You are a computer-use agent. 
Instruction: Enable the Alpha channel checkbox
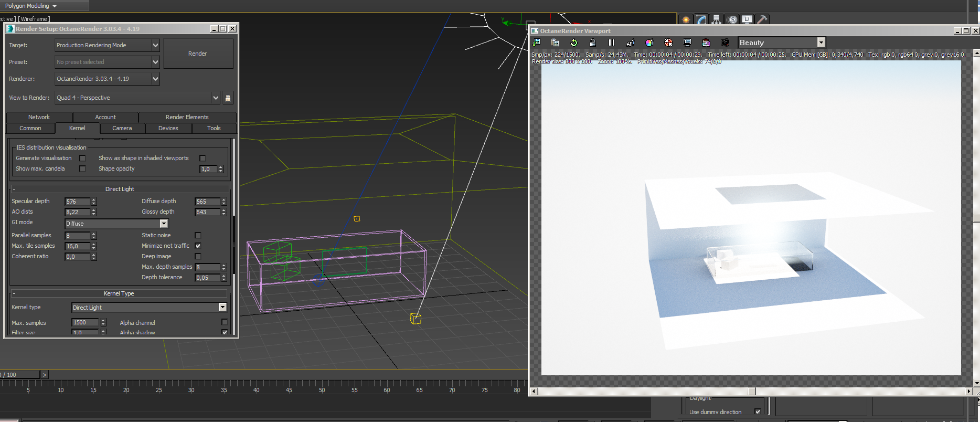225,322
